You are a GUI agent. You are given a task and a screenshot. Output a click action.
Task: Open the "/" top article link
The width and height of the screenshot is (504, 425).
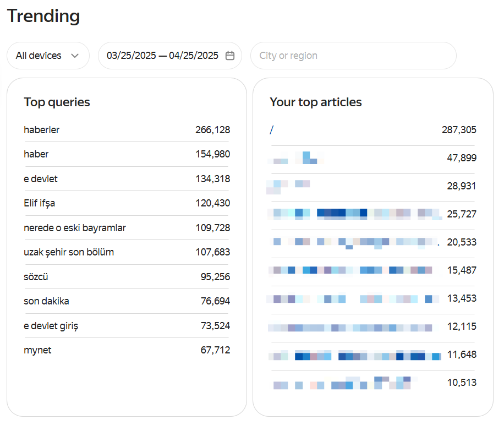(272, 130)
